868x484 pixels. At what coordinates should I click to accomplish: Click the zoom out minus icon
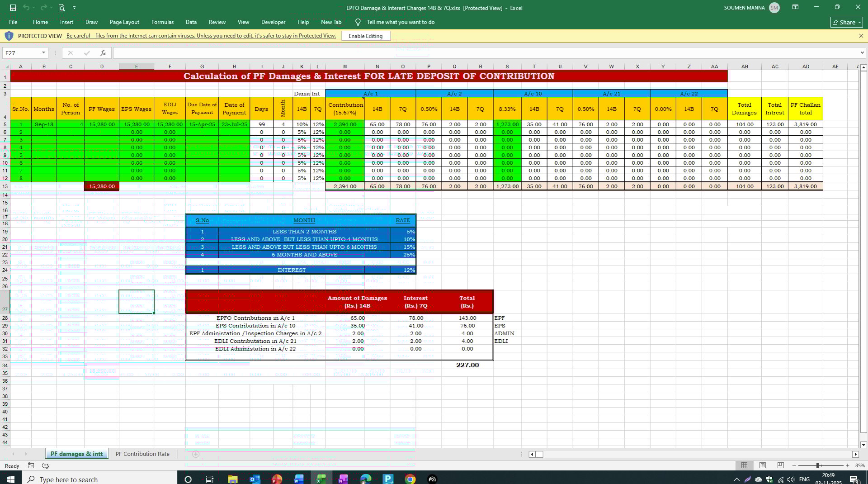[794, 465]
